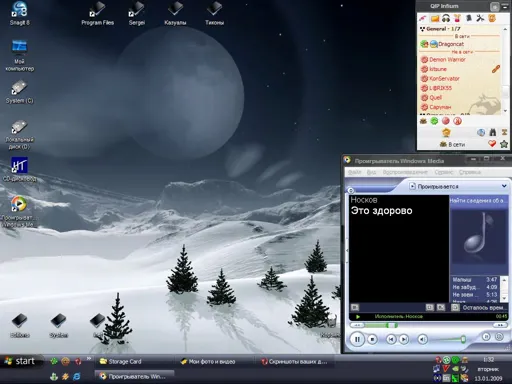
Task: Select contact KonServator in QIP list
Action: pos(444,79)
